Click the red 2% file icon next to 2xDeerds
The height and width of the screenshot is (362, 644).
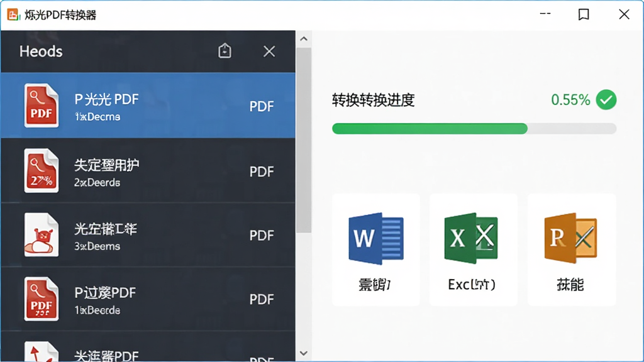pyautogui.click(x=41, y=170)
